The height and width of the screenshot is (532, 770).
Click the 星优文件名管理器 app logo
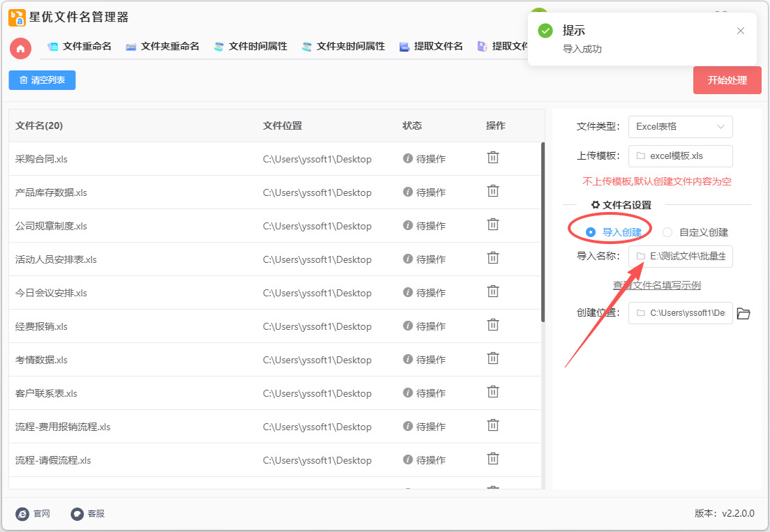point(17,17)
